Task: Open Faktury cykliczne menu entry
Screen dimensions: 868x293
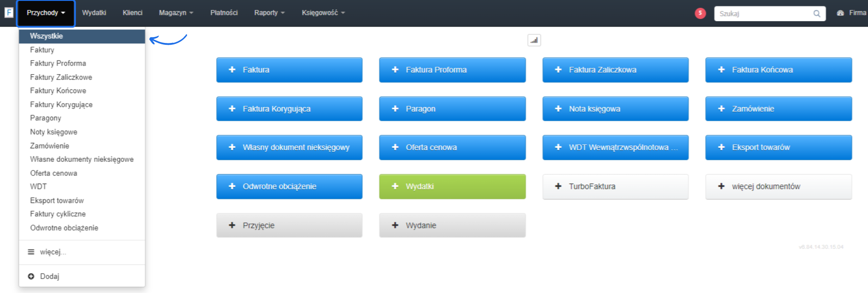Action: click(82, 214)
